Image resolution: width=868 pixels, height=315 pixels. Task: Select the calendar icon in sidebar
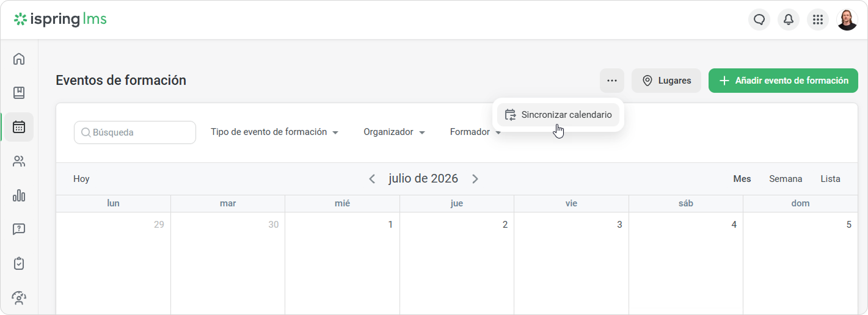19,127
